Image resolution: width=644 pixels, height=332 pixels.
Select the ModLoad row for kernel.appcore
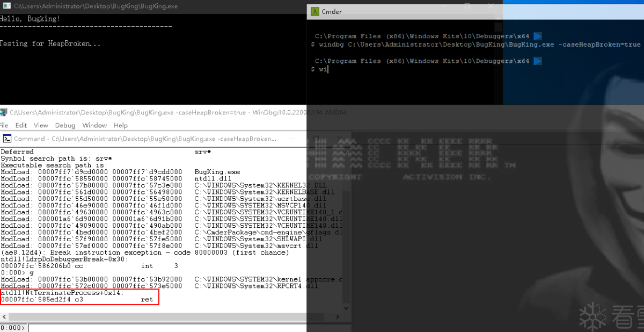click(171, 279)
